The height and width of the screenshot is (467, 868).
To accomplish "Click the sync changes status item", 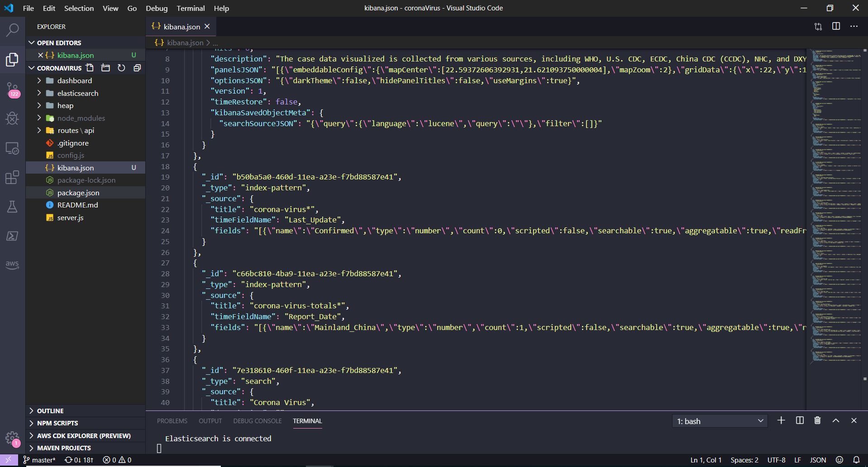I will (79, 460).
